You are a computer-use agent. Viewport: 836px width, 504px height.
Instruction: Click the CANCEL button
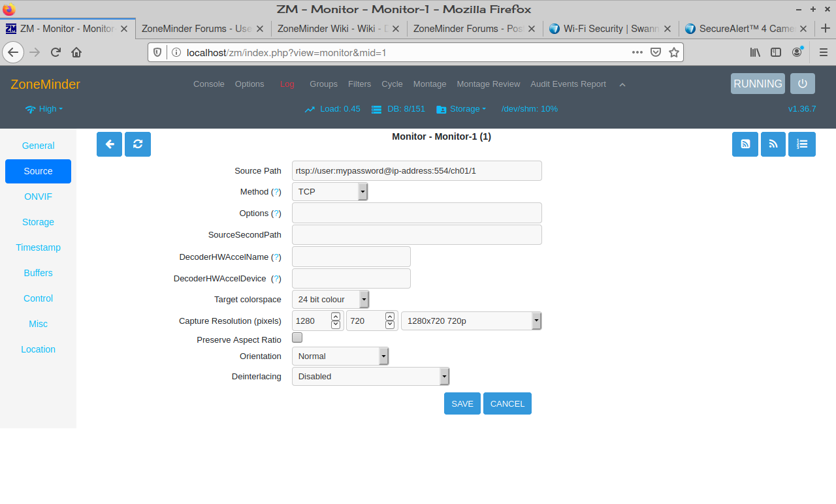pos(507,403)
